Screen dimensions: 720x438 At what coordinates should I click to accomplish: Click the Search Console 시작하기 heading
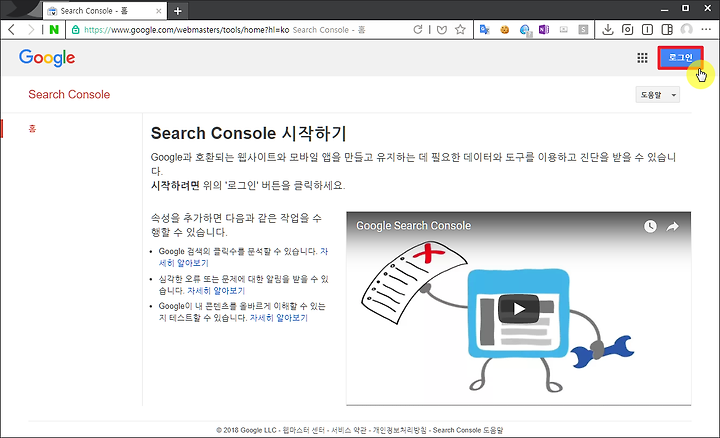[x=248, y=134]
